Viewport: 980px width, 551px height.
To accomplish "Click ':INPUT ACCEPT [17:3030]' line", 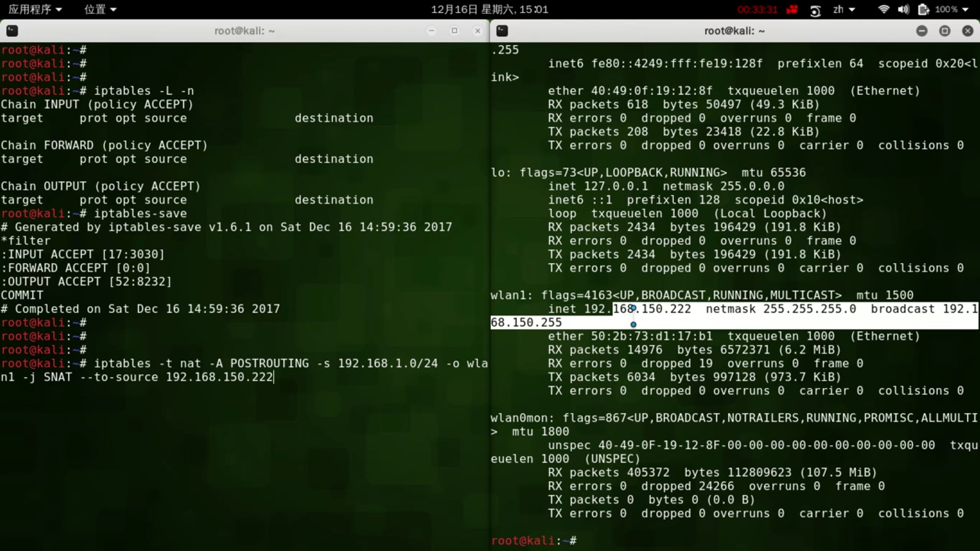I will [83, 255].
